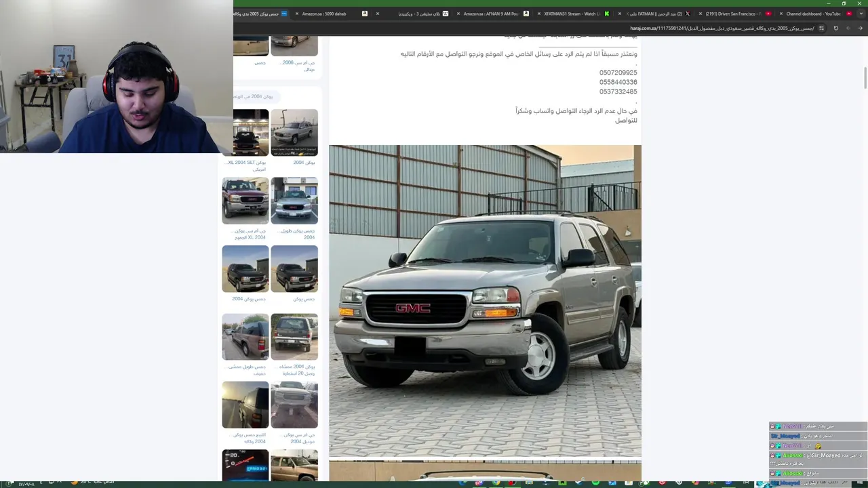Open جمس طويل ممشى خفيف listing

click(x=245, y=337)
